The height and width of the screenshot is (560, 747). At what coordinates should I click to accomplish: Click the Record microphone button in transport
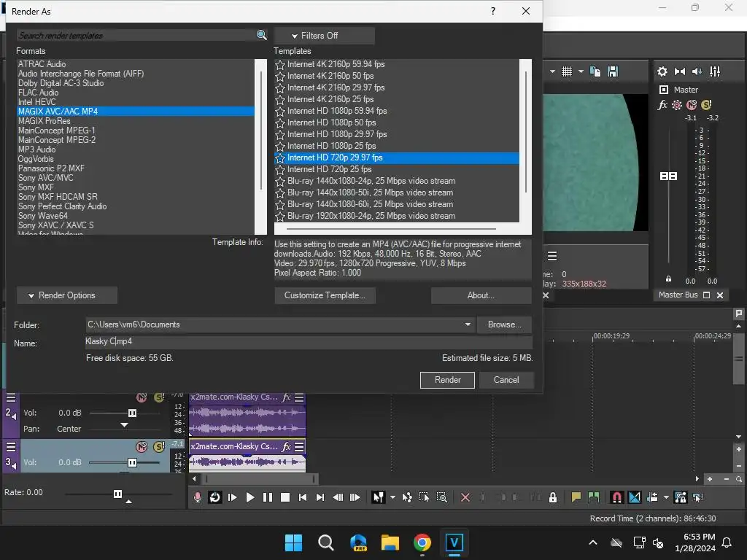point(198,497)
